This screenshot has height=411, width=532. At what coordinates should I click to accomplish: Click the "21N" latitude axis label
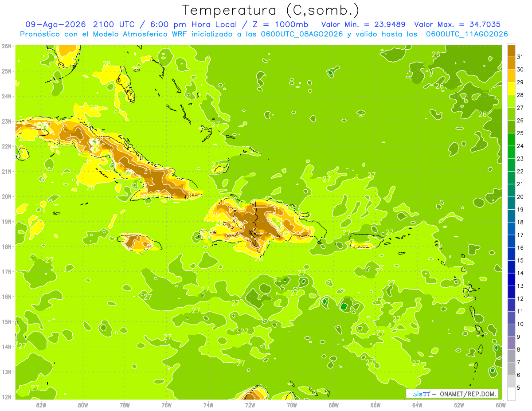tap(6, 172)
